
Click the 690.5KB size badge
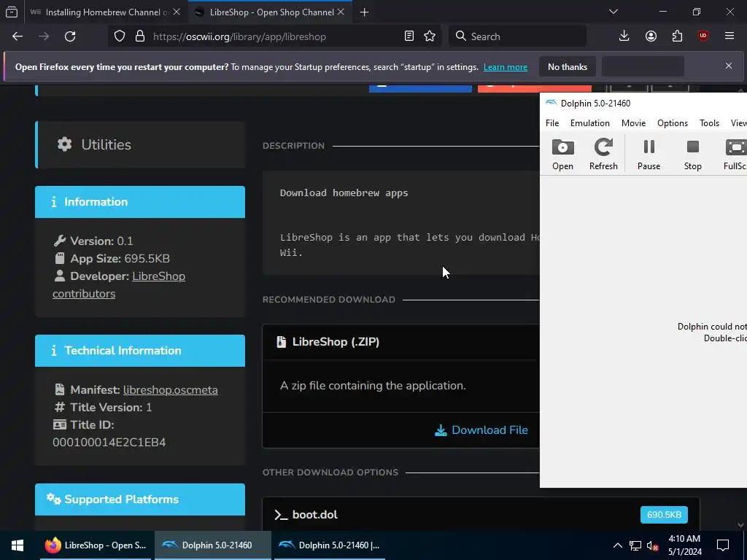664,515
